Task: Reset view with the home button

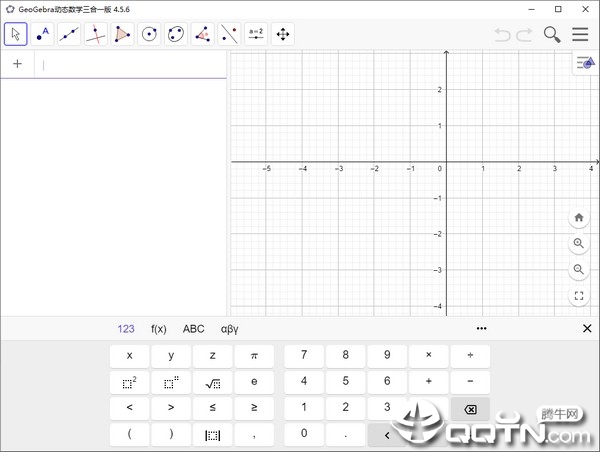Action: click(579, 218)
